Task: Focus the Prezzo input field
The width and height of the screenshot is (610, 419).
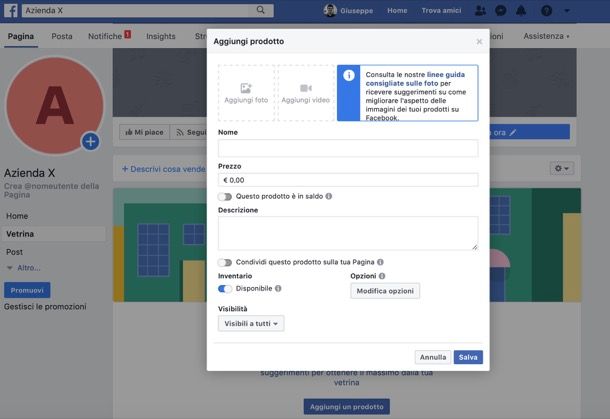Action: (x=348, y=180)
